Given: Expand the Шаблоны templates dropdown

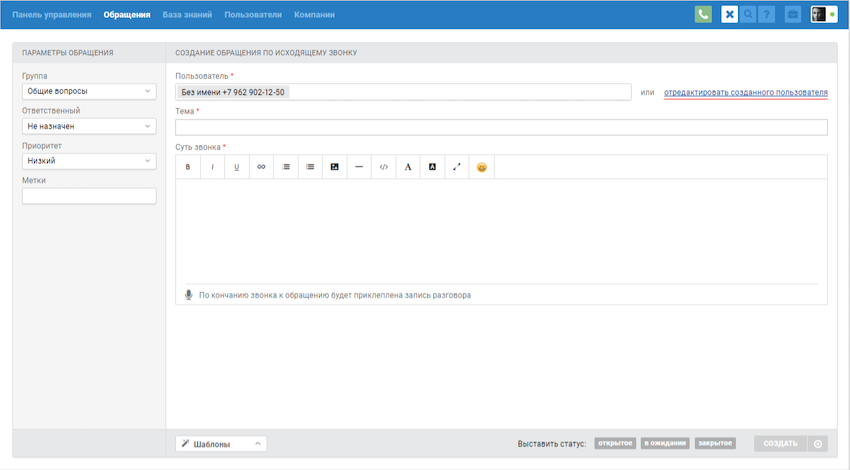Looking at the screenshot, I should [221, 444].
